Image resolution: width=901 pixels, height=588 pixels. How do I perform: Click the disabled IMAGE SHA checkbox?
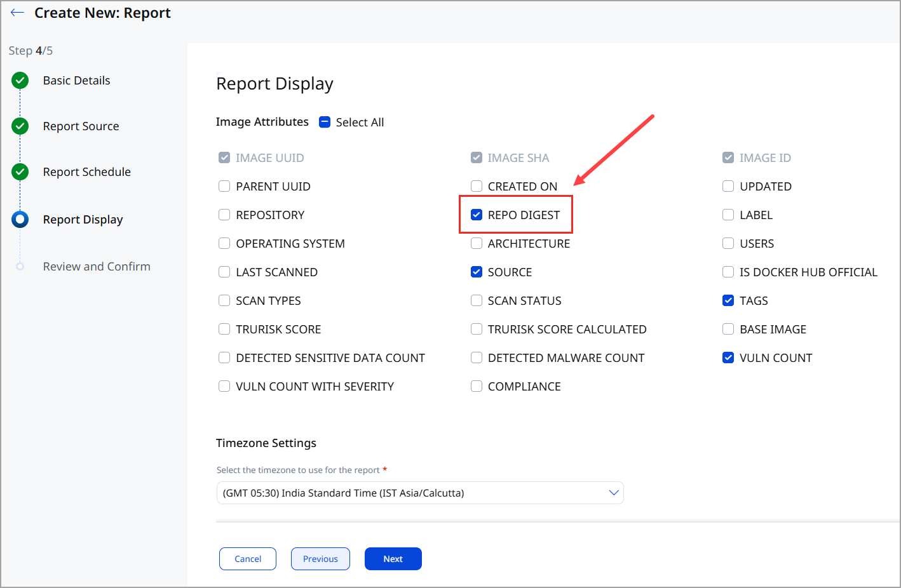(477, 158)
